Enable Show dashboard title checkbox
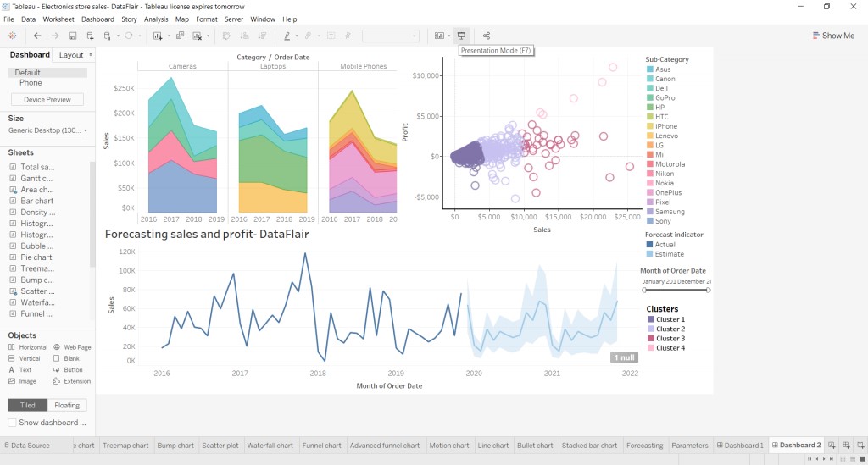This screenshot has height=465, width=868. click(12, 423)
